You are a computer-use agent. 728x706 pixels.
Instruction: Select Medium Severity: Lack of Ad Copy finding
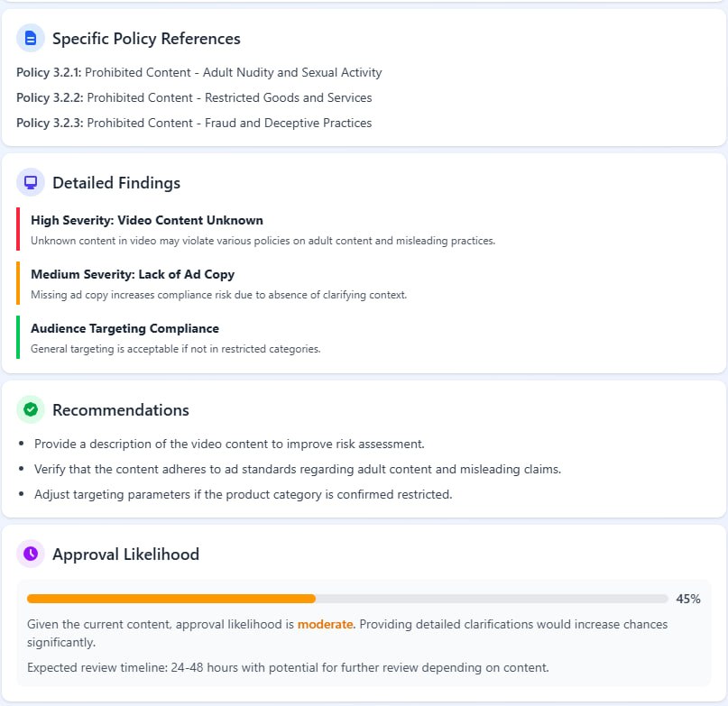(219, 284)
